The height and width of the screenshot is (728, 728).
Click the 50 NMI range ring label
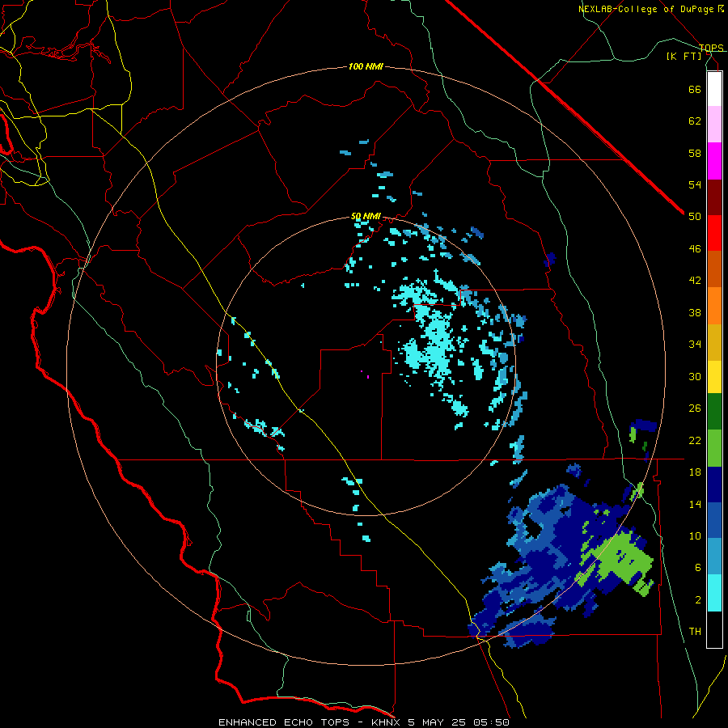point(366,216)
